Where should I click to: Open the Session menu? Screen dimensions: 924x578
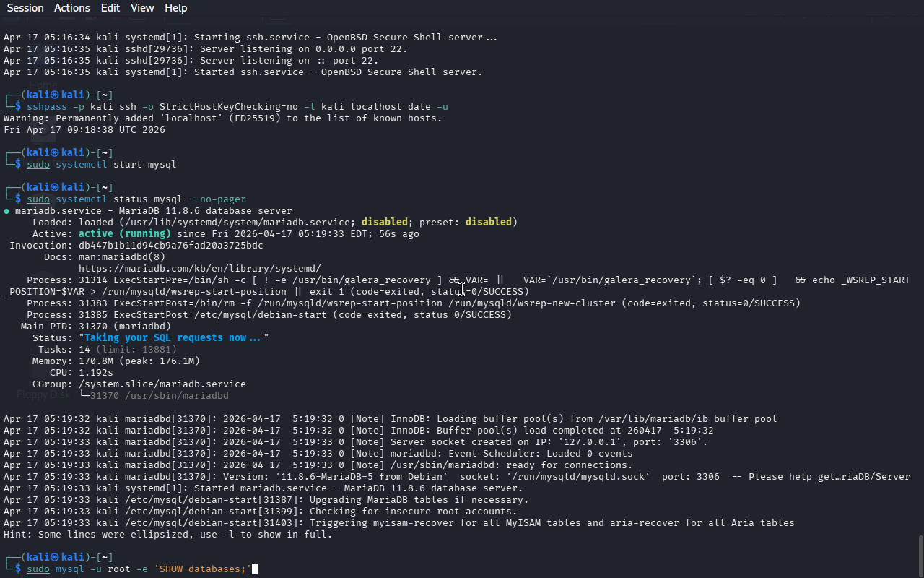tap(25, 8)
